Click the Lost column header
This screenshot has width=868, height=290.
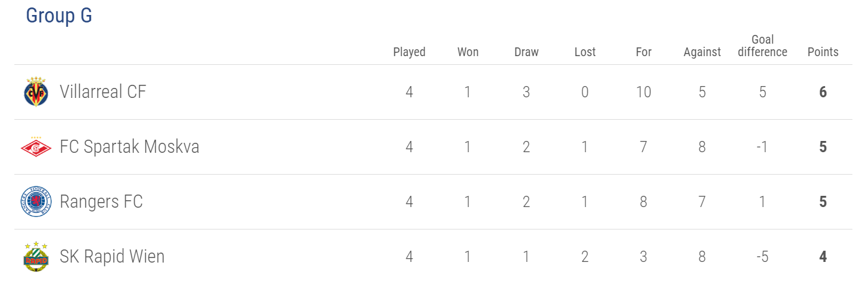click(x=585, y=52)
